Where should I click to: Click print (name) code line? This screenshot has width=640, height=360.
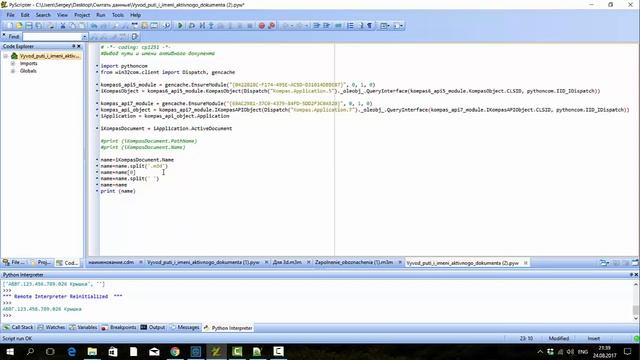118,191
